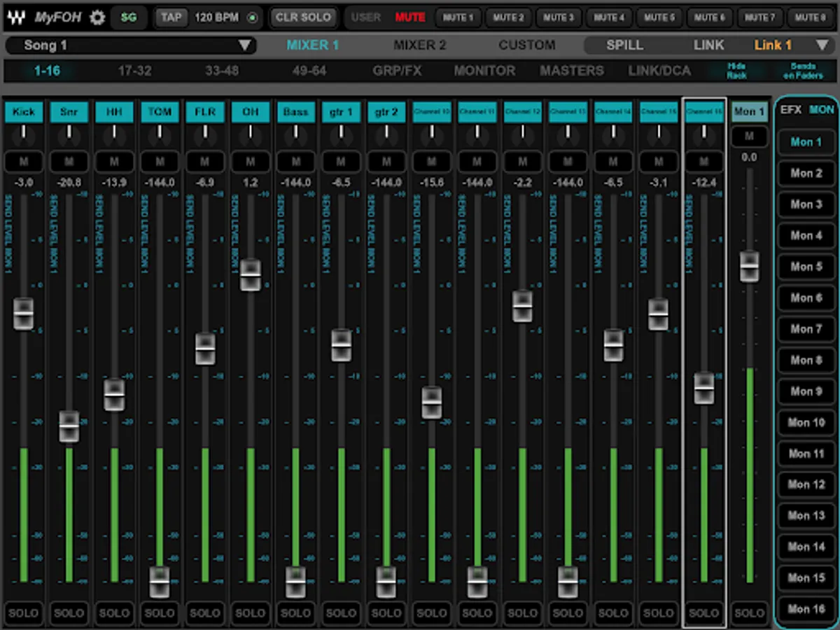Expand the Link 1 dropdown arrow
This screenshot has width=840, height=630.
pos(822,45)
